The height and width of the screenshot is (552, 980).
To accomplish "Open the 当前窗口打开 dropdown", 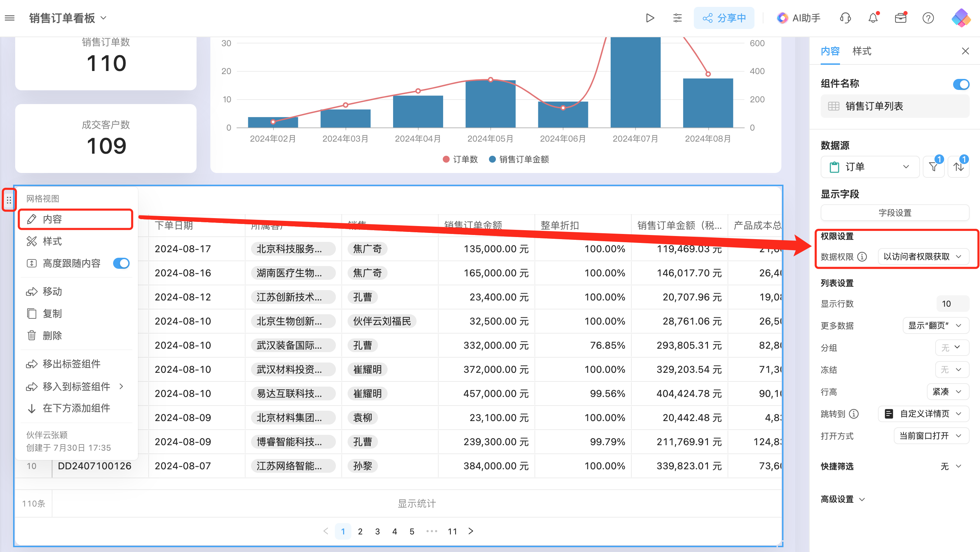I will [x=931, y=436].
